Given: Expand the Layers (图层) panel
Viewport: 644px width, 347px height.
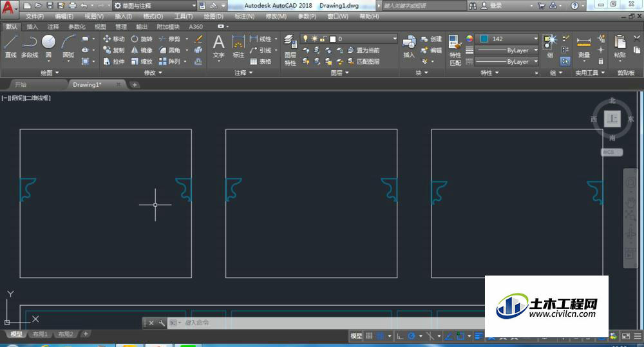Looking at the screenshot, I should click(339, 73).
